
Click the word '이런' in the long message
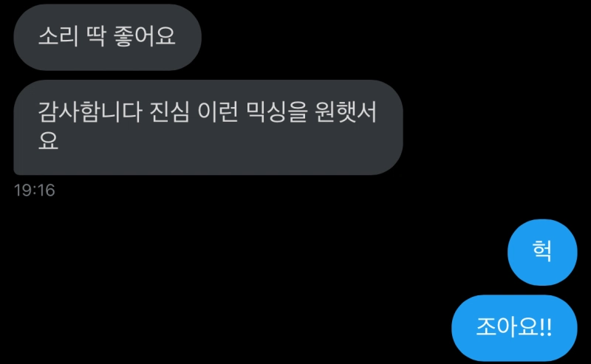(x=218, y=112)
